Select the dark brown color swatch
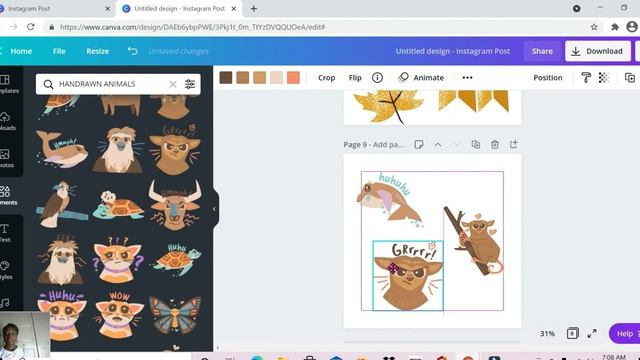The width and height of the screenshot is (640, 360). 226,78
